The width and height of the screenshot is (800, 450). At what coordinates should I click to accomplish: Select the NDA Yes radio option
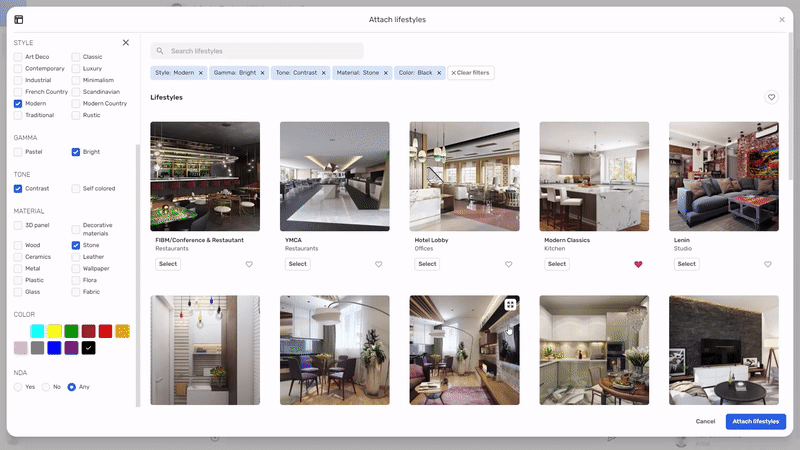18,387
